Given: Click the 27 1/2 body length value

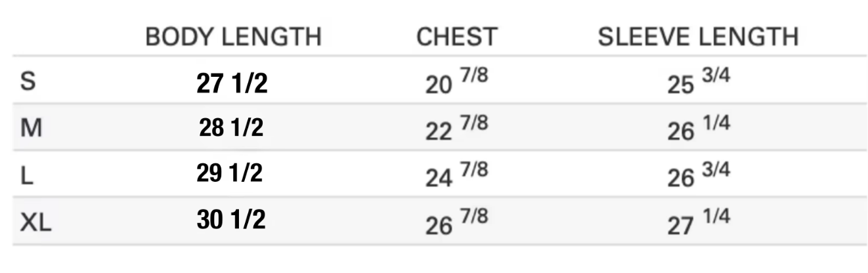Looking at the screenshot, I should [232, 83].
